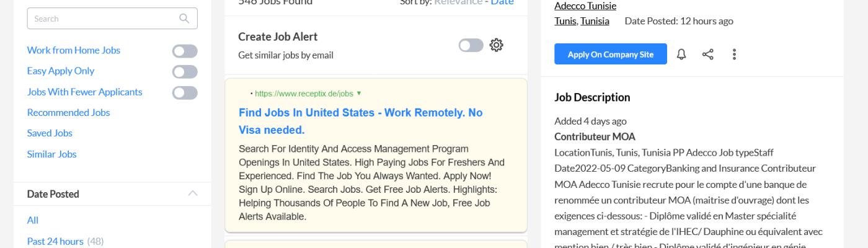This screenshot has height=248, width=868.
Task: Open the Adecco Tunisie company link
Action: (x=585, y=6)
